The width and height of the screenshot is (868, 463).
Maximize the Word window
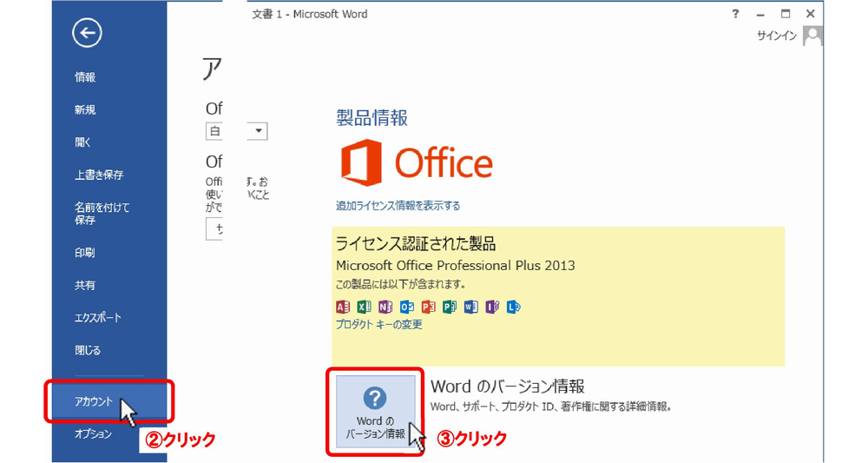click(786, 14)
